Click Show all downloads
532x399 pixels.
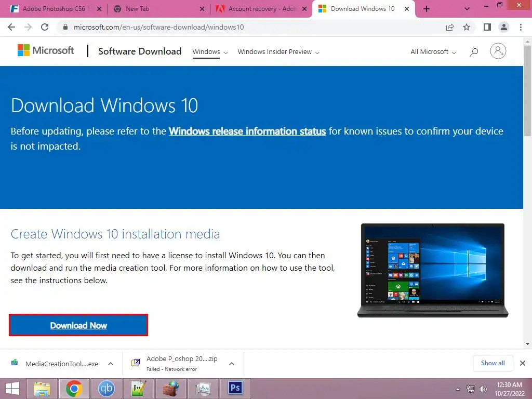493,363
